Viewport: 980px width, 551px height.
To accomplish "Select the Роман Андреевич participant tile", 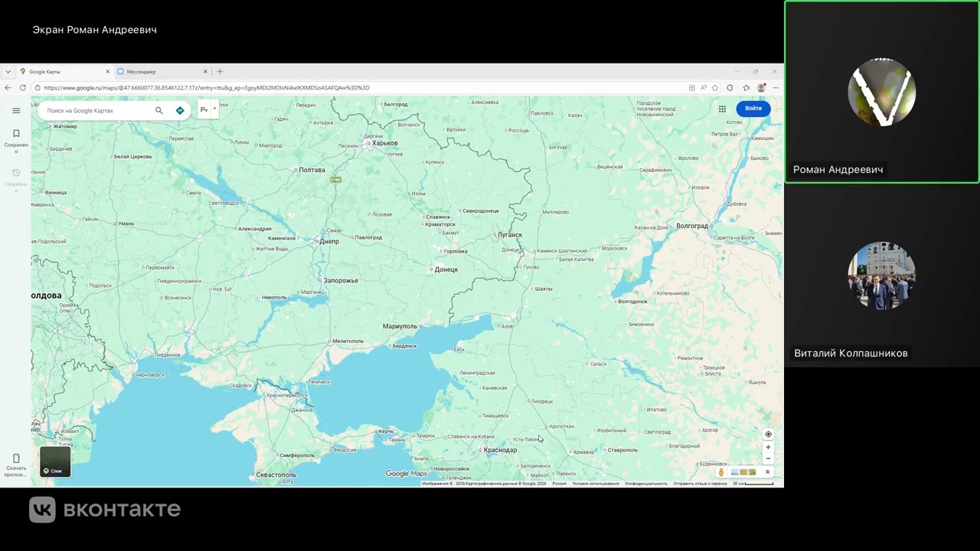I will click(x=882, y=92).
